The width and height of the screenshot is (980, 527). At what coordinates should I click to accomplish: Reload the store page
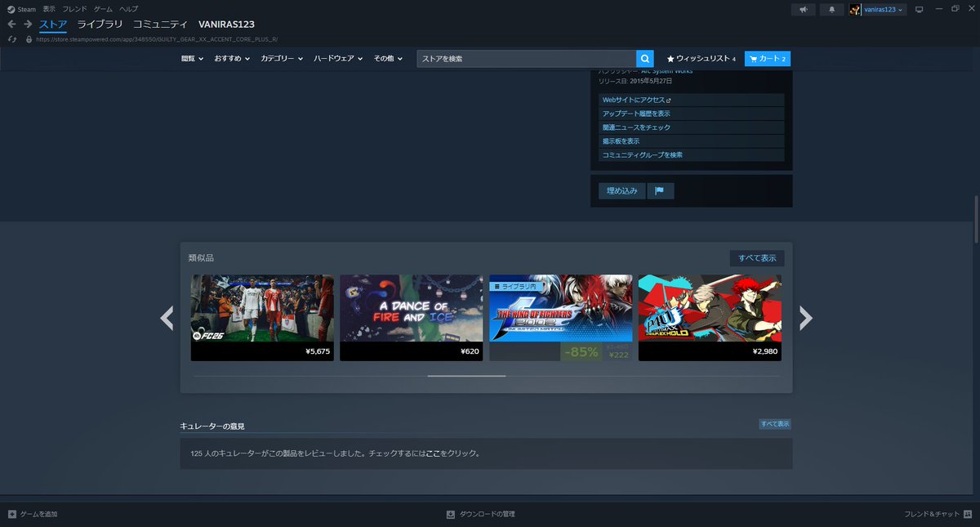[x=11, y=38]
